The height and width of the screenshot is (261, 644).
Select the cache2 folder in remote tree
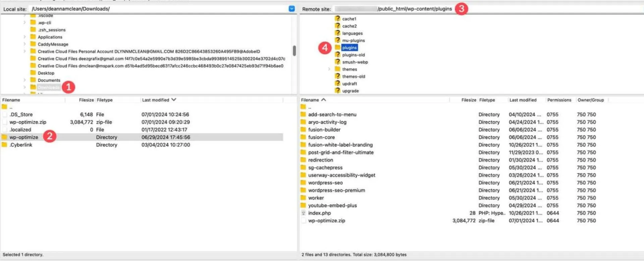pos(349,26)
